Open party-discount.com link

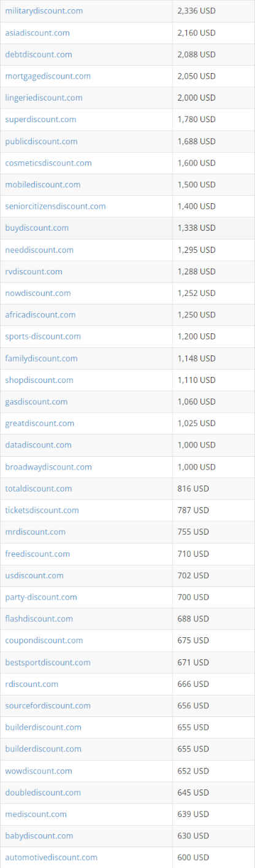pyautogui.click(x=41, y=597)
